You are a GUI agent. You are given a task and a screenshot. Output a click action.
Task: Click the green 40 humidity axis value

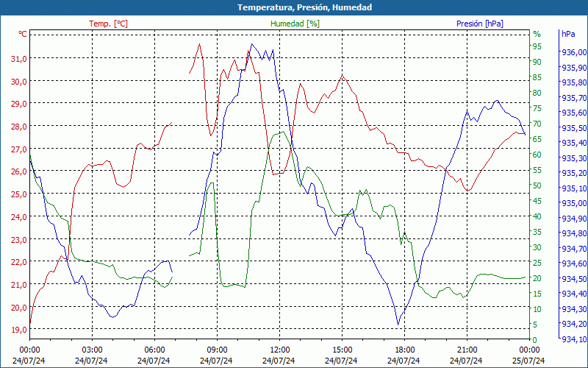pos(537,216)
